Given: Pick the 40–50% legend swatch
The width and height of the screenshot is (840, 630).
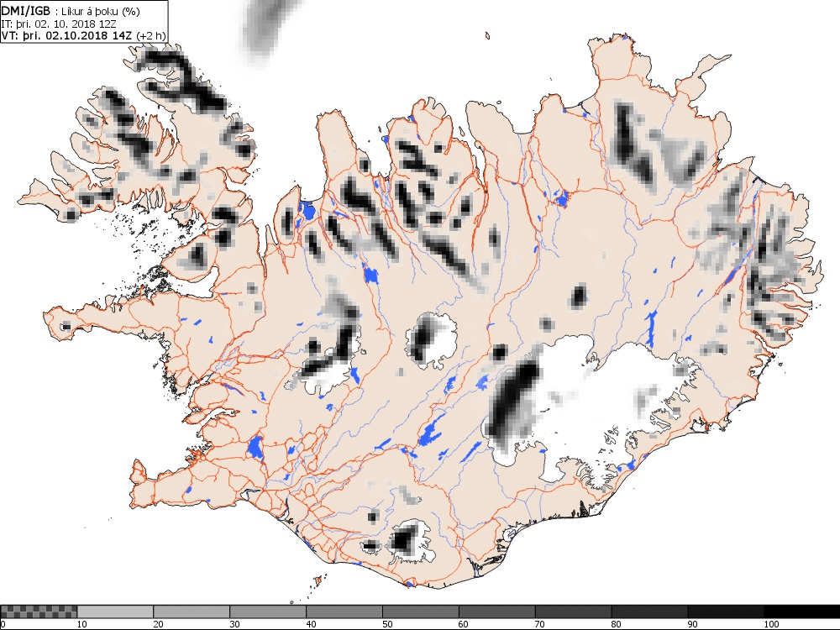Looking at the screenshot, I should point(344,612).
